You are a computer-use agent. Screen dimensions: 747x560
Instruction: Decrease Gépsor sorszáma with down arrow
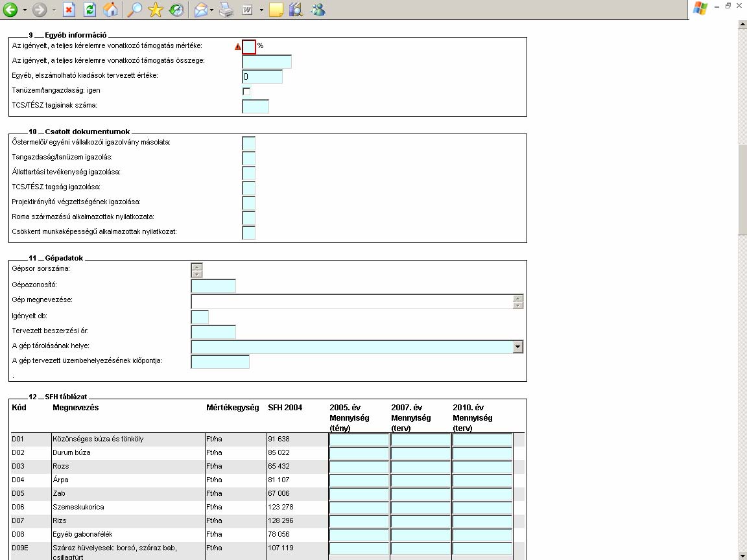pos(196,274)
